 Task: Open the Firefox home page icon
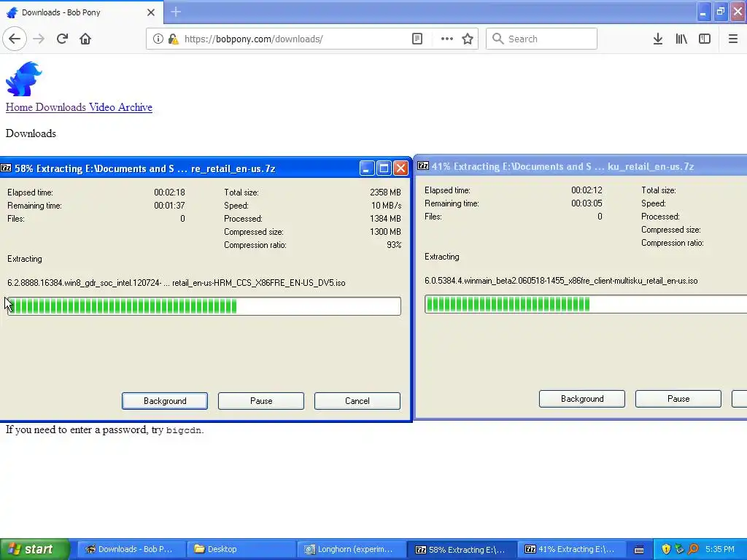coord(85,39)
